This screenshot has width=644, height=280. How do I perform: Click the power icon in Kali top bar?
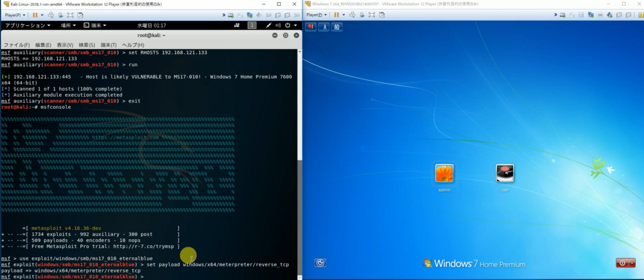(x=287, y=26)
